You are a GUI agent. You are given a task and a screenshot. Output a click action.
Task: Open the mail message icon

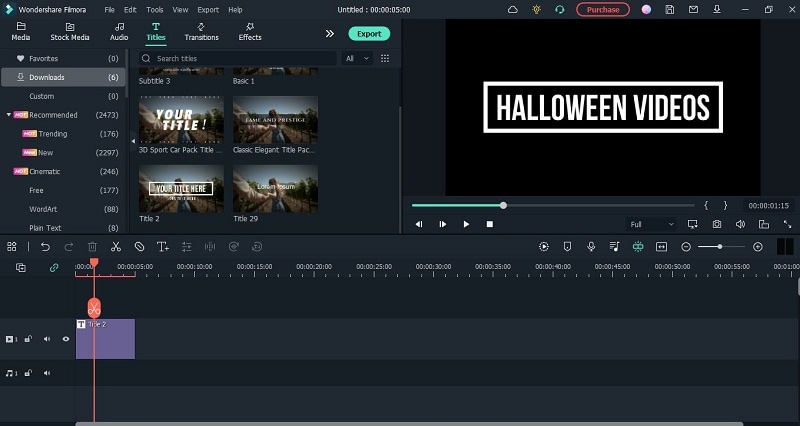[693, 10]
